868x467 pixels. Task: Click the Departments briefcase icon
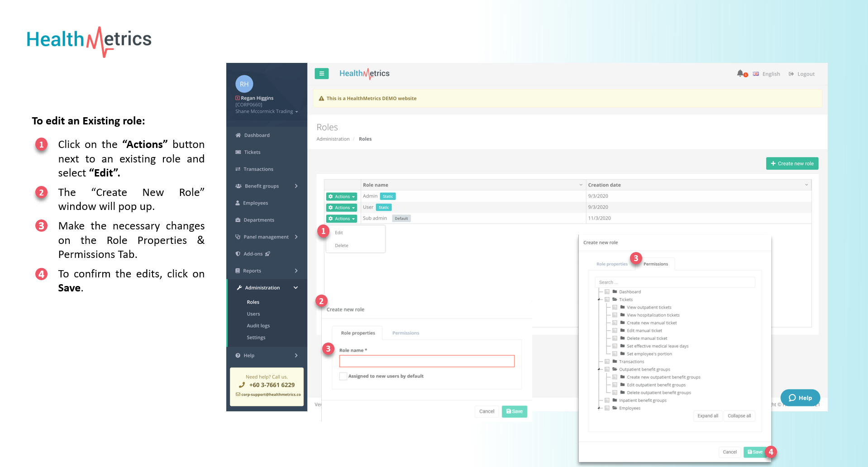[x=238, y=220]
